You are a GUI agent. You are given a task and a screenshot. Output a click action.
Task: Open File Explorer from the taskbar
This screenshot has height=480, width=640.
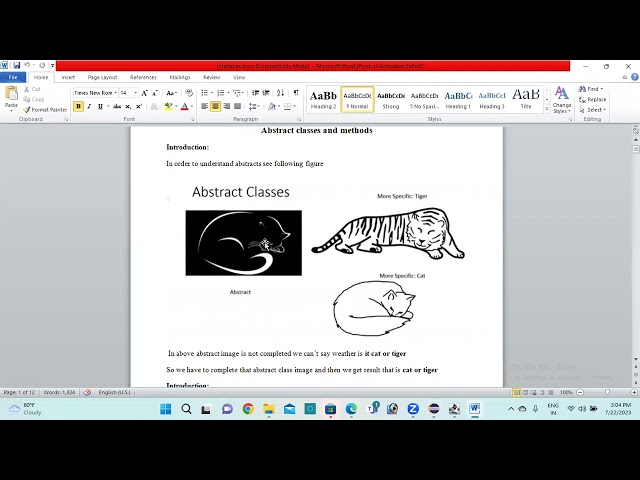(269, 409)
